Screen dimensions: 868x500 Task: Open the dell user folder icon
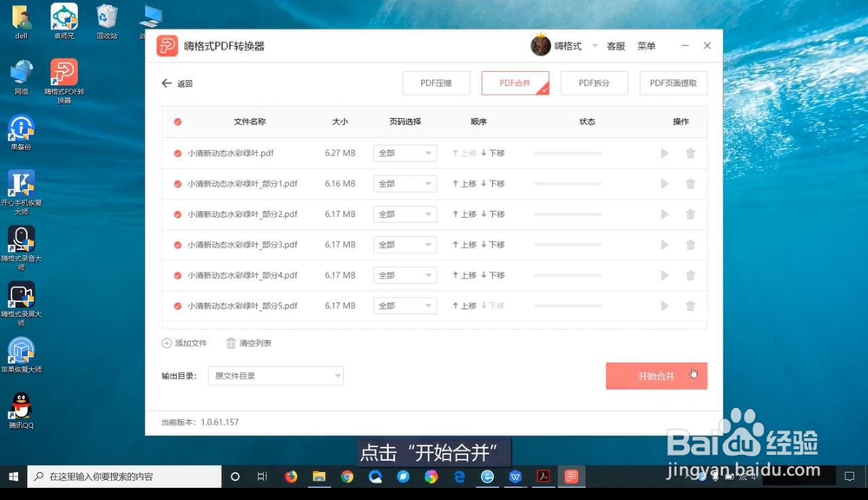[x=21, y=21]
